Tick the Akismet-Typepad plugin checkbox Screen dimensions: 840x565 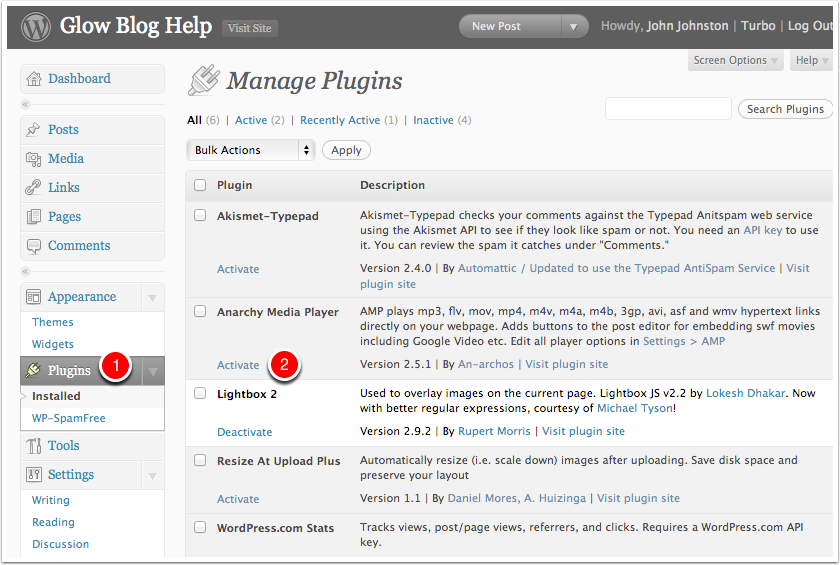coord(200,215)
